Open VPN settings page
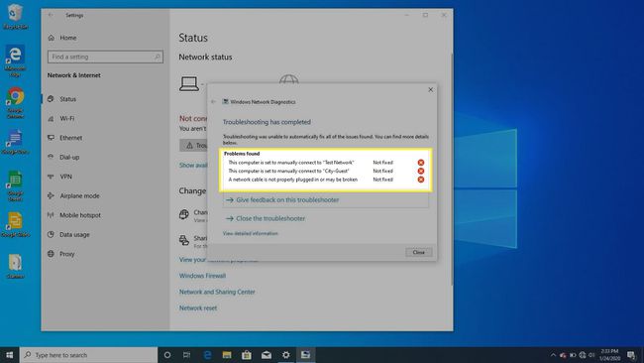Image resolution: width=644 pixels, height=363 pixels. [65, 177]
